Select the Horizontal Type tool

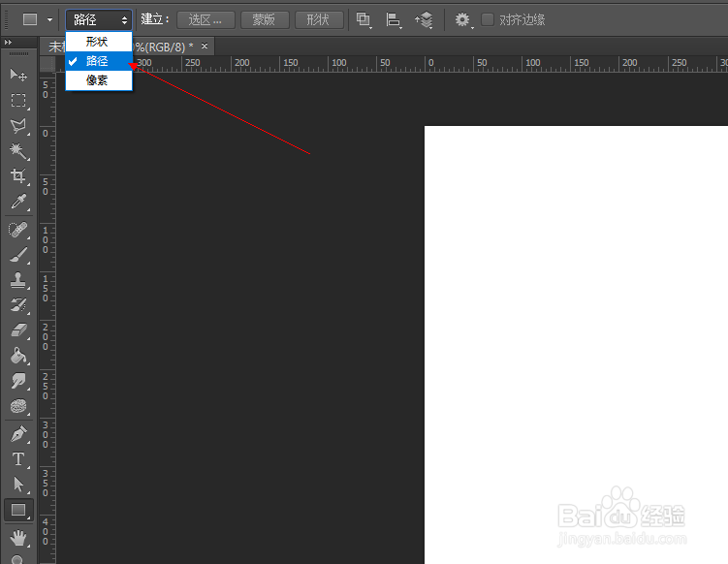18,459
